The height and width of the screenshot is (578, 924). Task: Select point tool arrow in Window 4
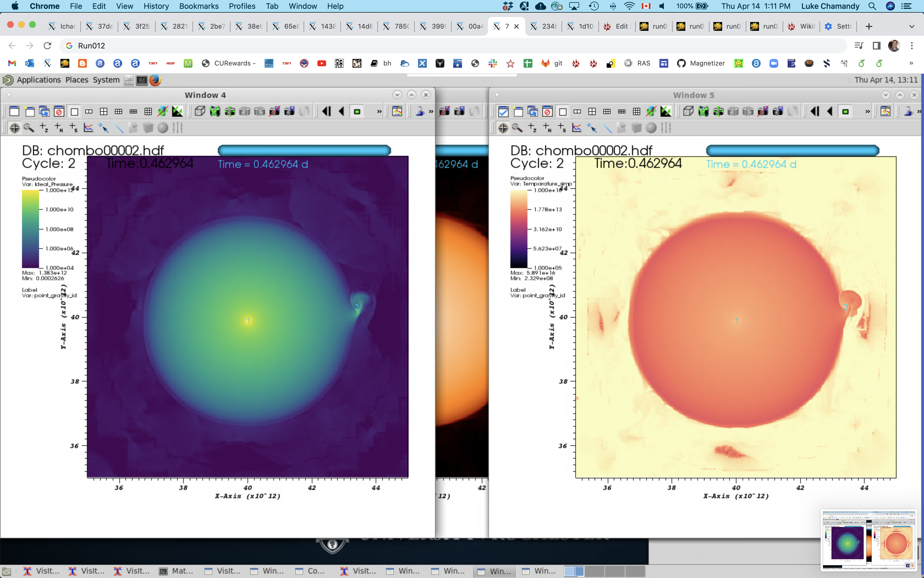point(103,128)
